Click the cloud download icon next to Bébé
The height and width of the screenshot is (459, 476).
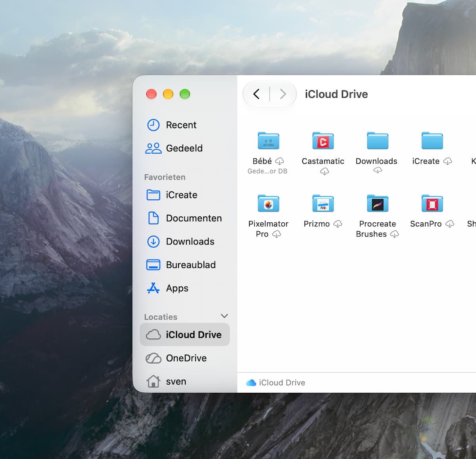(x=280, y=161)
